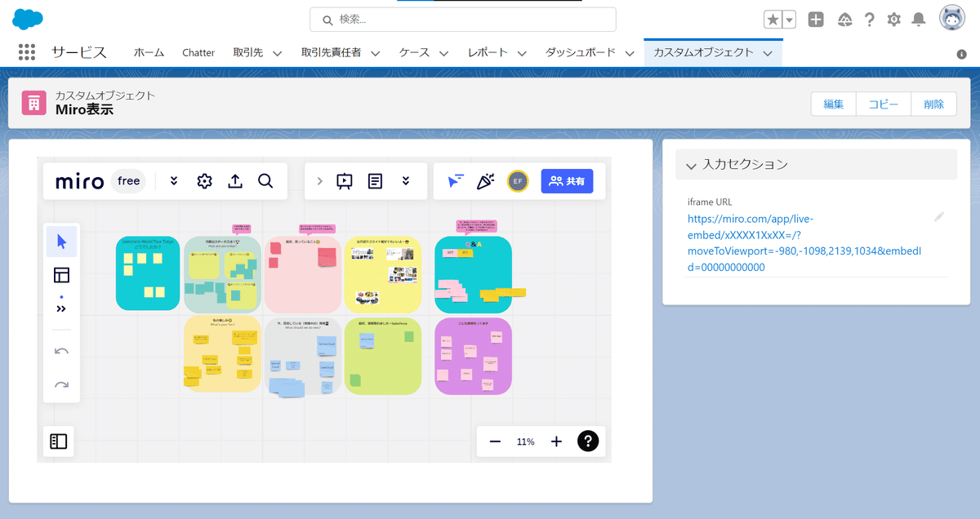Click the 共有 share button in Miro
Viewport: 980px width, 519px height.
(567, 181)
